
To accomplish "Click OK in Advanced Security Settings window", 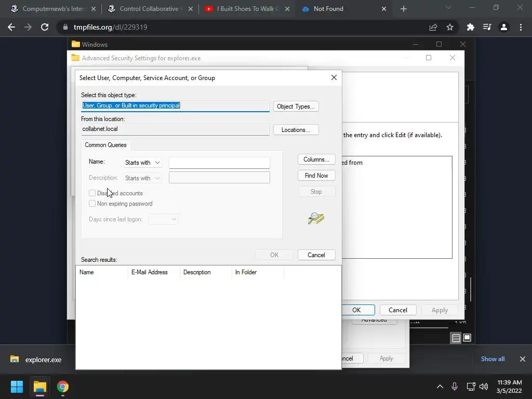I will click(x=358, y=310).
